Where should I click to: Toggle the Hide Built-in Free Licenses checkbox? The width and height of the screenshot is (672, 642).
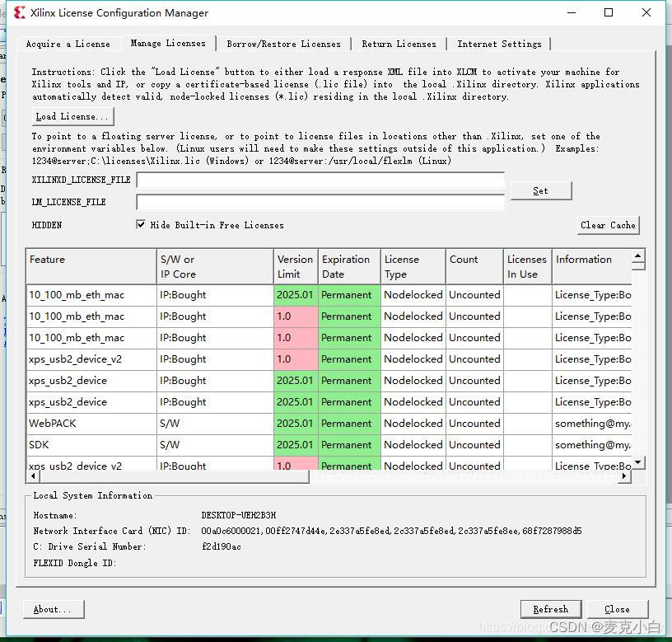tap(142, 225)
